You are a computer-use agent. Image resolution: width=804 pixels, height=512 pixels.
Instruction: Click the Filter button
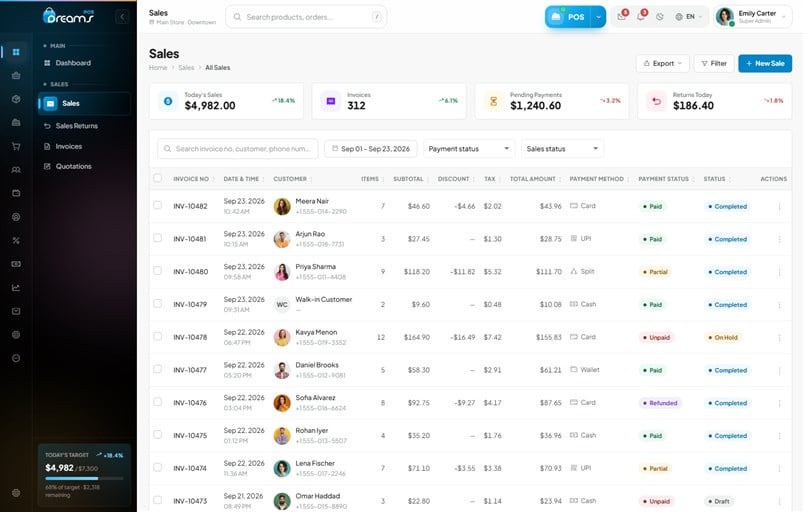click(714, 64)
